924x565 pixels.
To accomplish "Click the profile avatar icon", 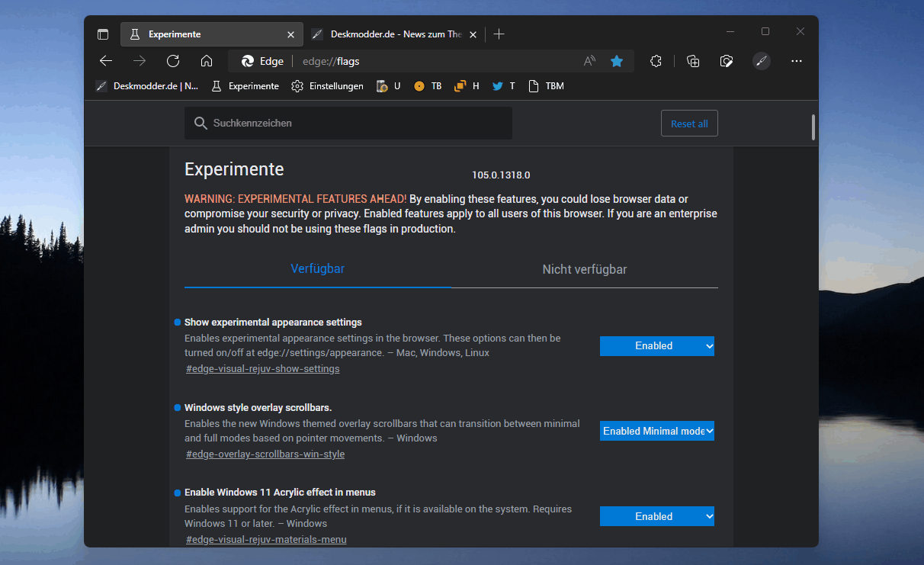I will pos(762,61).
